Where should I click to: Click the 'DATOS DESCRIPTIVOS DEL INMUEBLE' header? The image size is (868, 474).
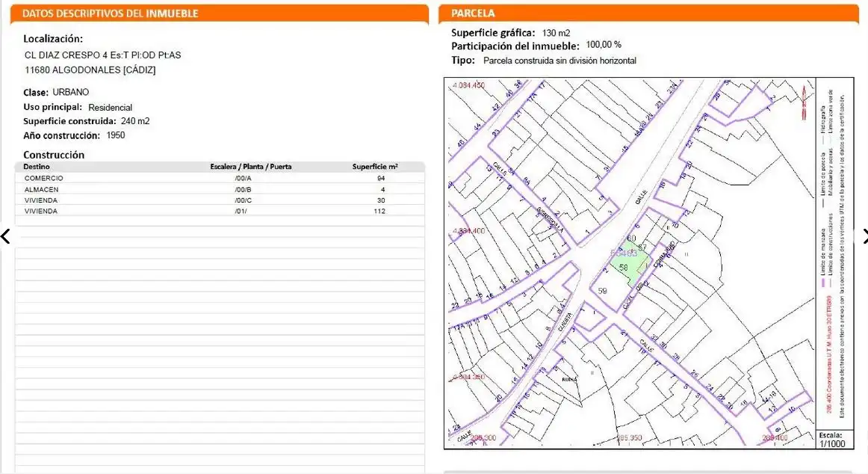pyautogui.click(x=110, y=13)
